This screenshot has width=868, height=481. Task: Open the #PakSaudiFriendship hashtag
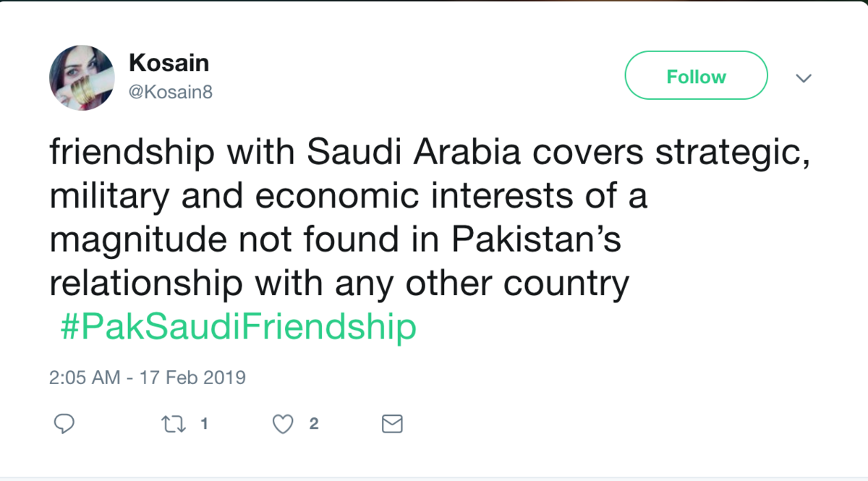coord(238,327)
